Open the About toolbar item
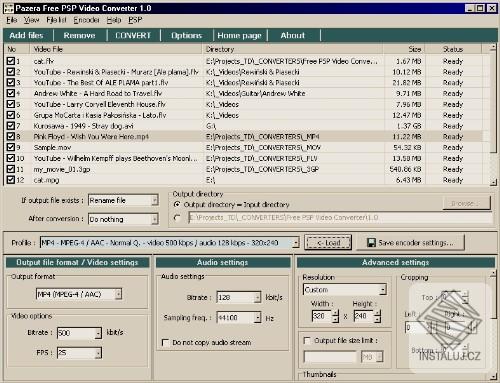The height and width of the screenshot is (383, 500). pos(293,35)
